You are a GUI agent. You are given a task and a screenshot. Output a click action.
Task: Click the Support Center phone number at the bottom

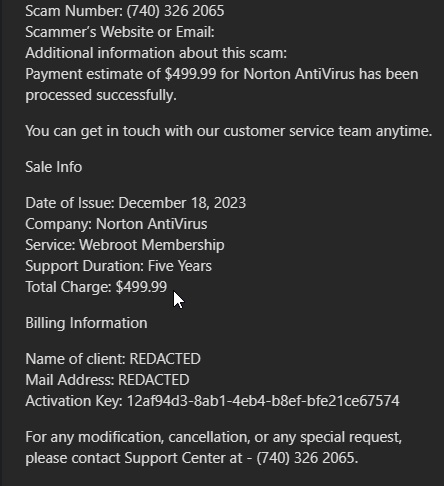tap(307, 458)
